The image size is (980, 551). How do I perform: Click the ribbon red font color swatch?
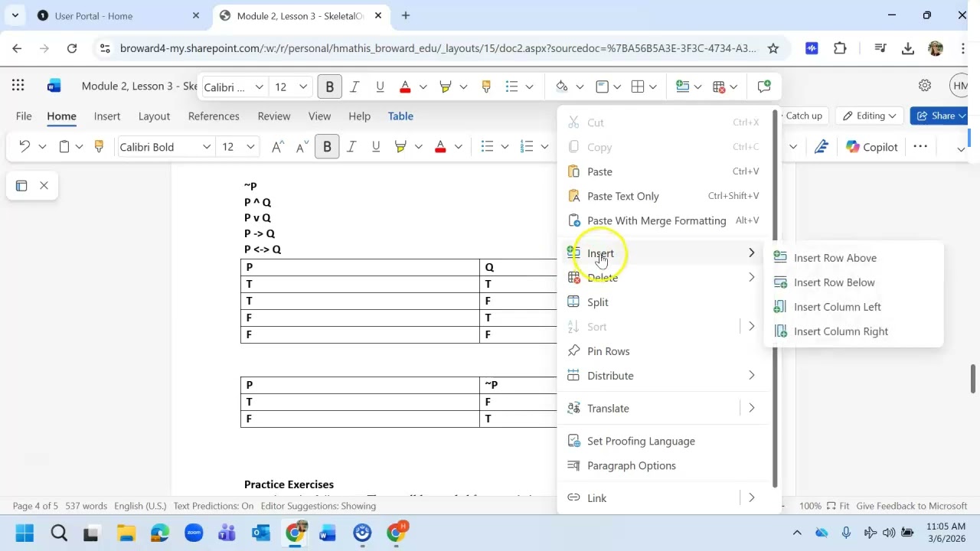[x=440, y=147]
